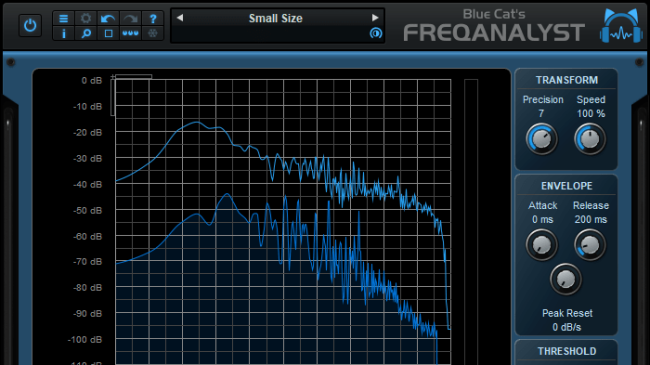Open help with the question mark icon

(153, 19)
